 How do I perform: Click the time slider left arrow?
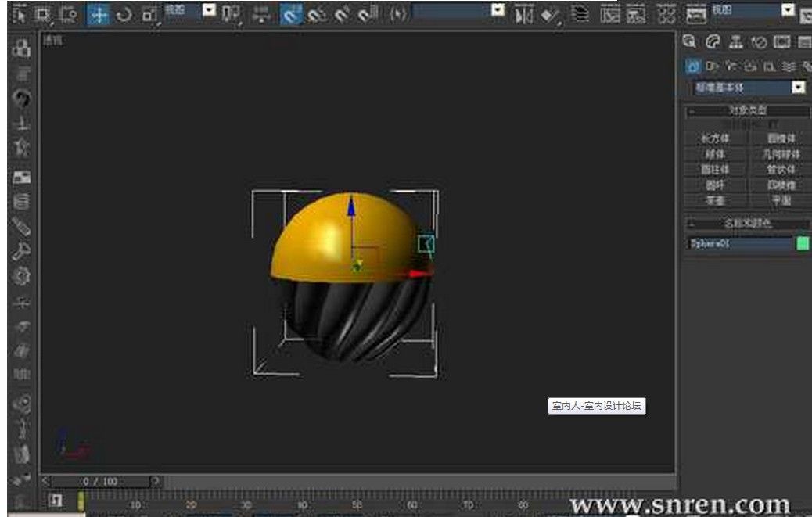45,482
